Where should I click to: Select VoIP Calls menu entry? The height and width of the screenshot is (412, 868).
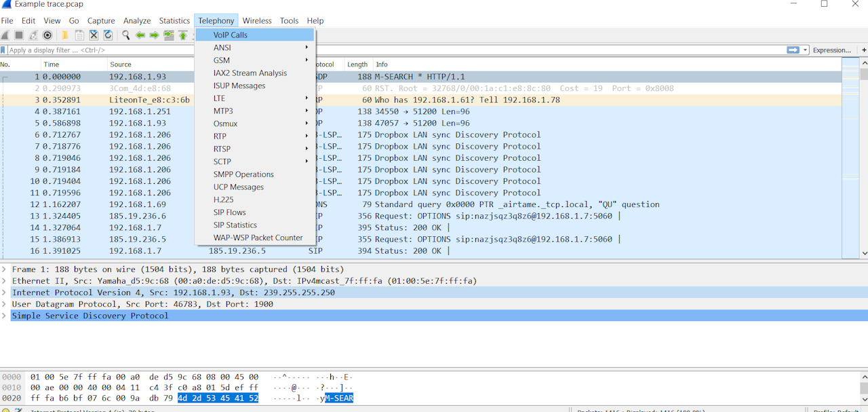[231, 35]
